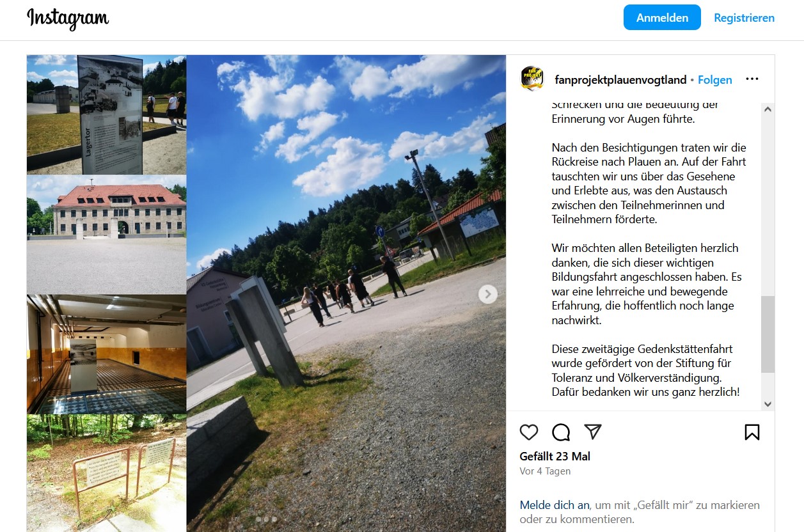Click caption scrollbar down arrow

point(768,404)
